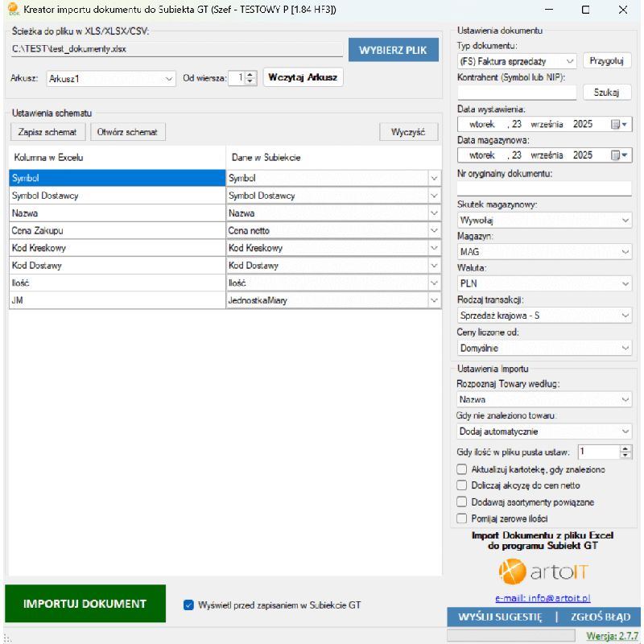The width and height of the screenshot is (644, 644).
Task: Decrease the empty quantity default value
Action: pos(625,456)
